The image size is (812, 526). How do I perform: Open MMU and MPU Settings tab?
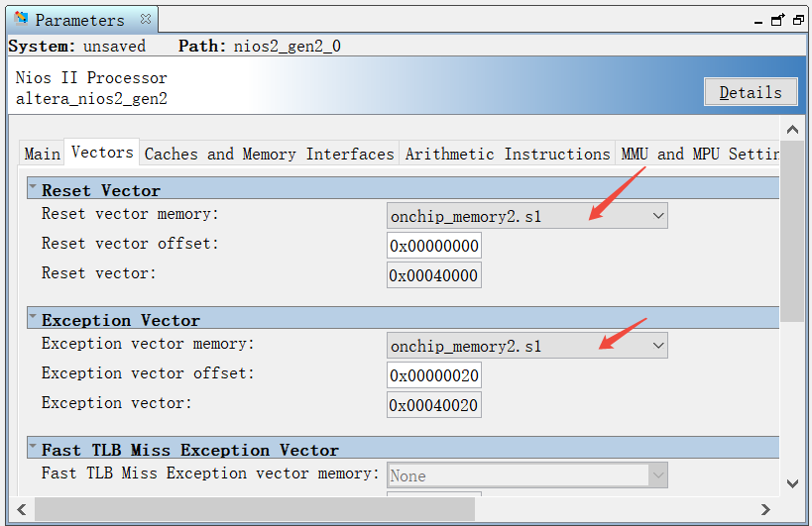[698, 154]
